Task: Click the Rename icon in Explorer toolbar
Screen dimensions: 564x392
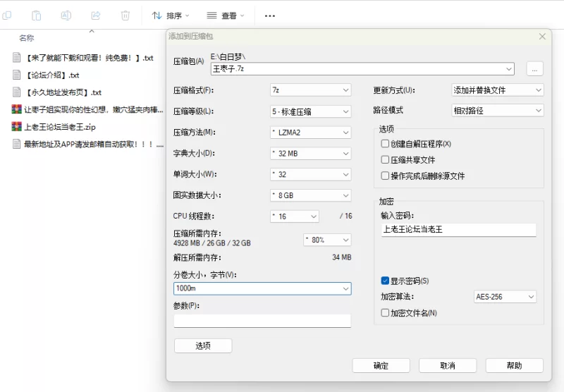Action: click(x=66, y=15)
